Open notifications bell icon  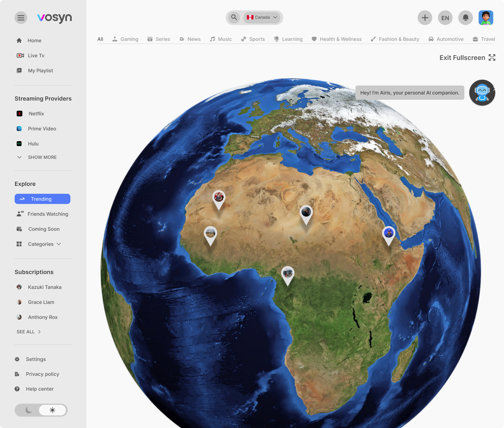(x=465, y=18)
